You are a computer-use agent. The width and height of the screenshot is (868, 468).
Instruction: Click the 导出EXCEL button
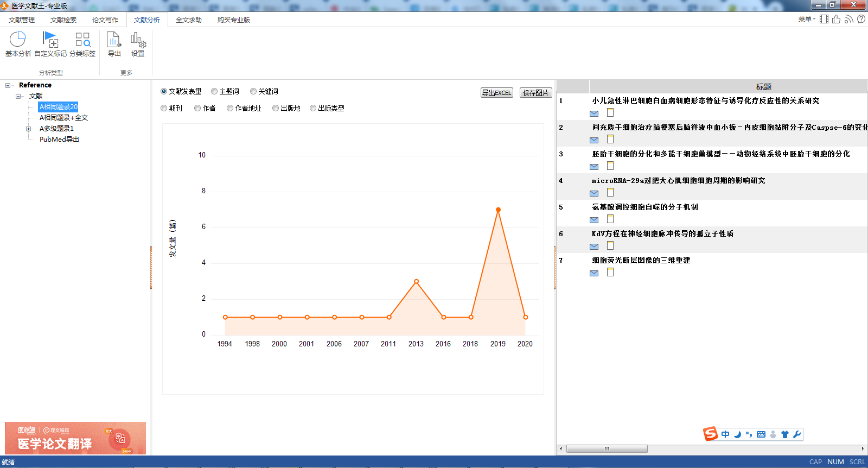point(496,93)
